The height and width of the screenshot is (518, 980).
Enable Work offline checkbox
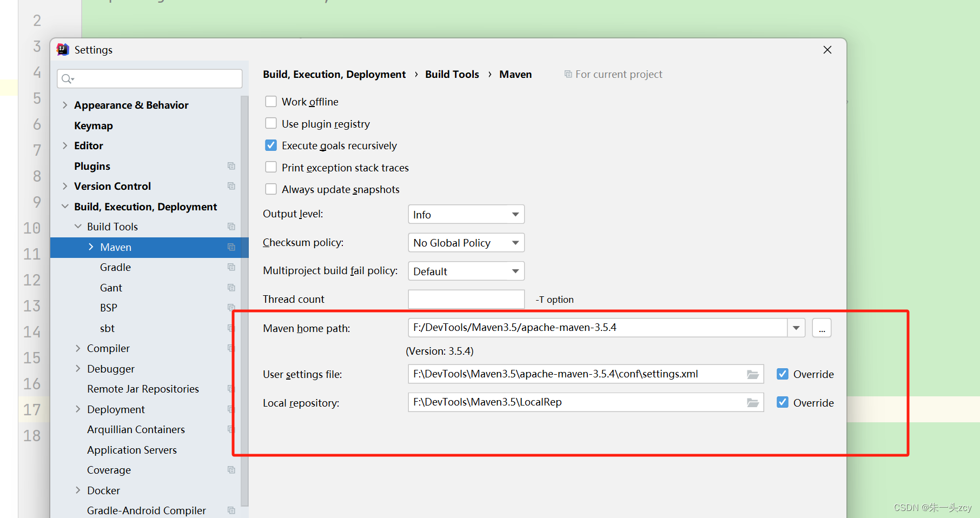(271, 102)
